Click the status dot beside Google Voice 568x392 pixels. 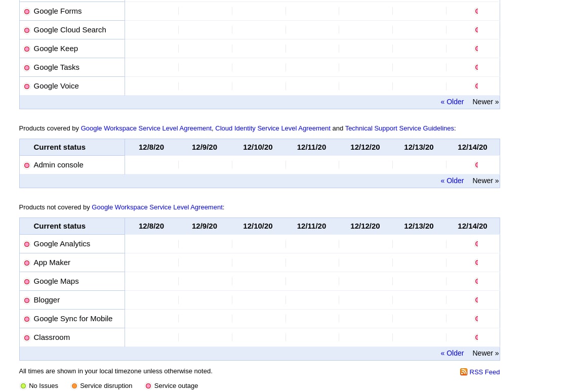click(27, 86)
